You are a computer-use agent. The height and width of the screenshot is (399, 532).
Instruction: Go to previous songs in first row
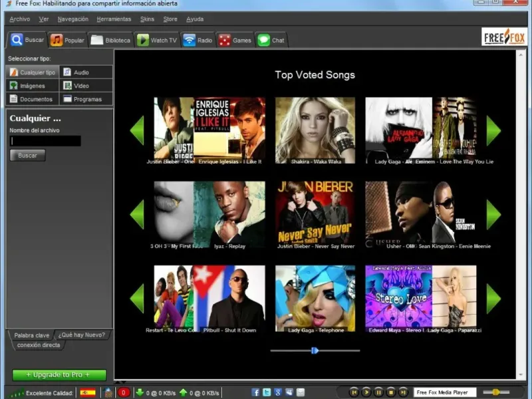point(137,130)
